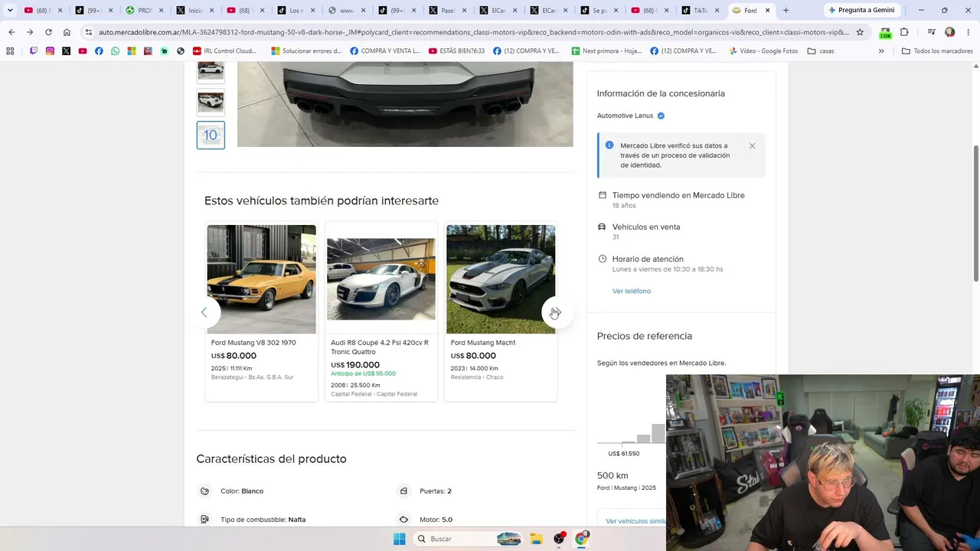Open the Twitch bookmark icon
The image size is (980, 551).
click(x=34, y=51)
